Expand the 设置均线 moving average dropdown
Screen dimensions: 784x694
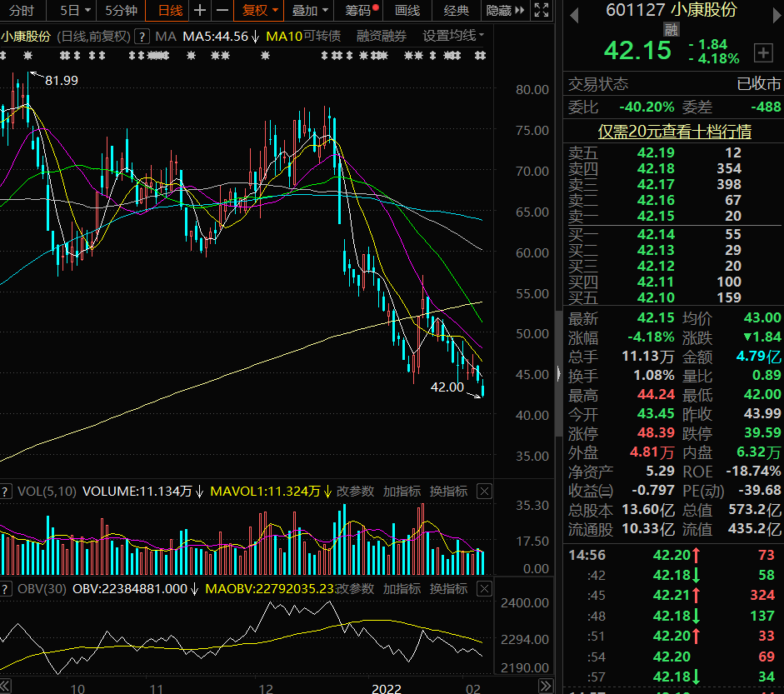[x=454, y=36]
